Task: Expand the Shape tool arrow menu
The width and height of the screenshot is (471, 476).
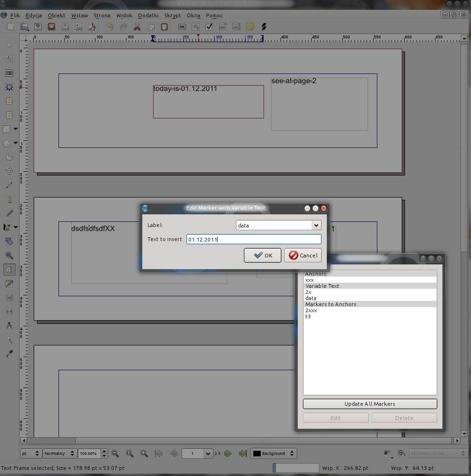Action: click(15, 129)
